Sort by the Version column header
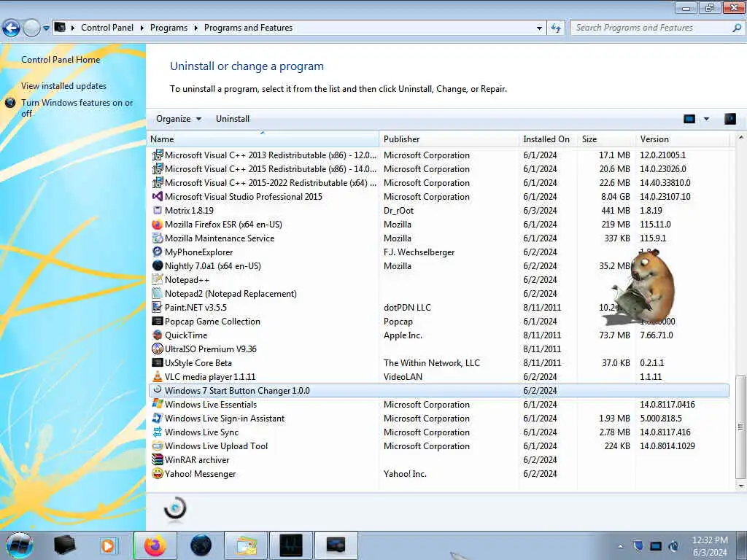 click(682, 139)
